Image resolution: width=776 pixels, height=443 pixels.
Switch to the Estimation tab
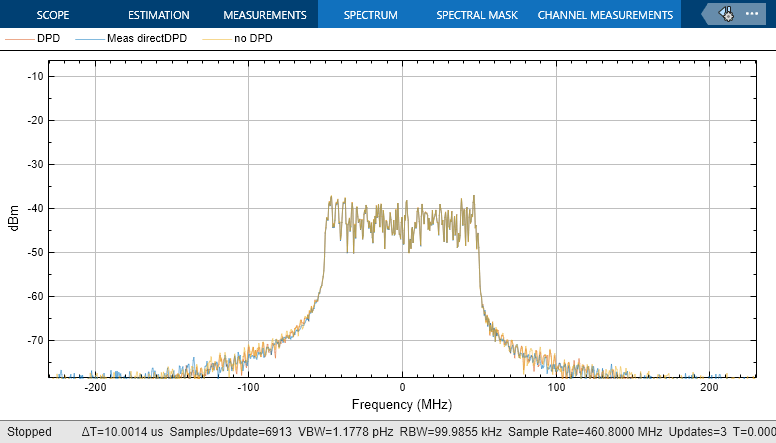pyautogui.click(x=159, y=15)
